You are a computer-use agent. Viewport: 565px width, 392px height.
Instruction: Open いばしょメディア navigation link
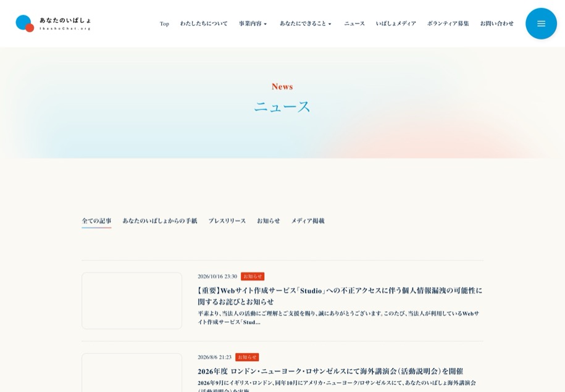pos(396,23)
